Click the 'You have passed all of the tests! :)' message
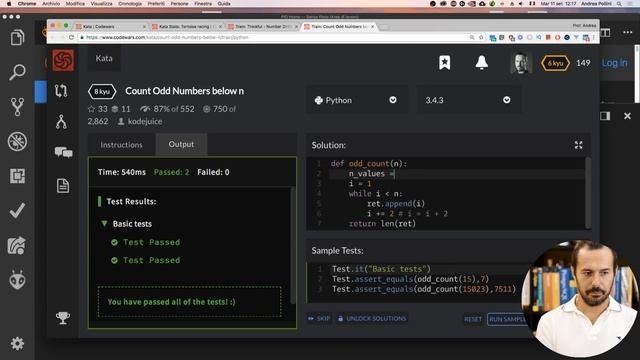 [171, 302]
